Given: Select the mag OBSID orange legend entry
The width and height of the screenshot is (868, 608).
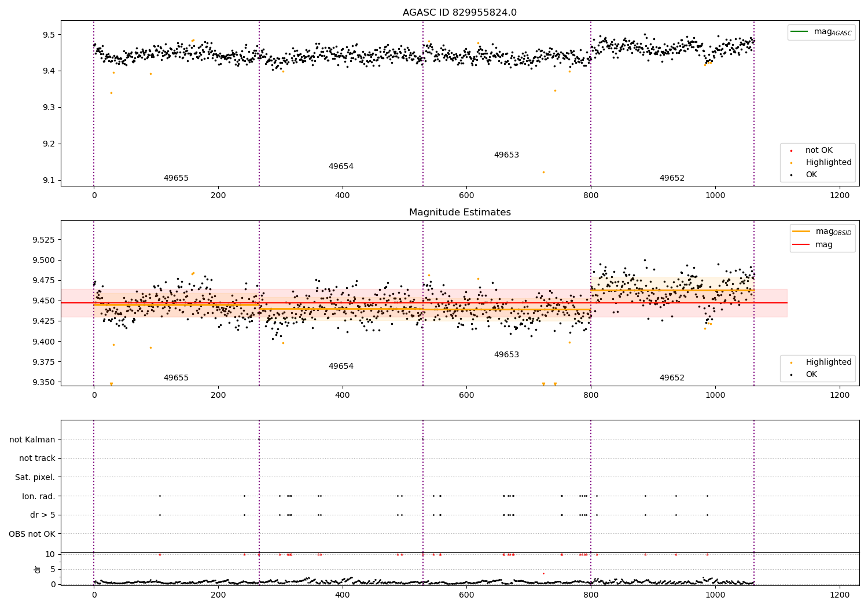Looking at the screenshot, I should 822,232.
